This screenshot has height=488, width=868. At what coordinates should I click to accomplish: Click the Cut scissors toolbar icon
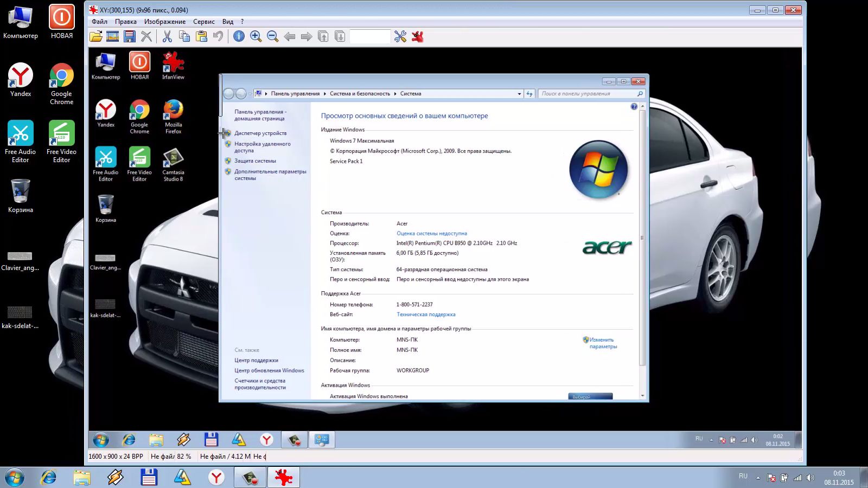pyautogui.click(x=167, y=36)
